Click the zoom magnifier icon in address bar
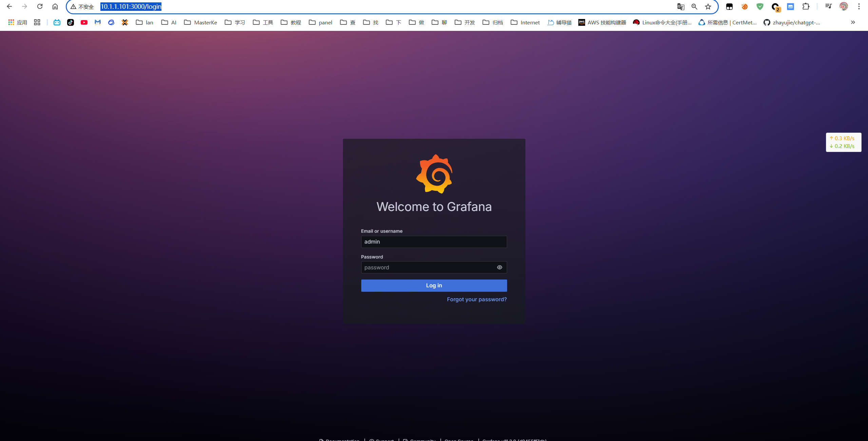 click(x=694, y=6)
